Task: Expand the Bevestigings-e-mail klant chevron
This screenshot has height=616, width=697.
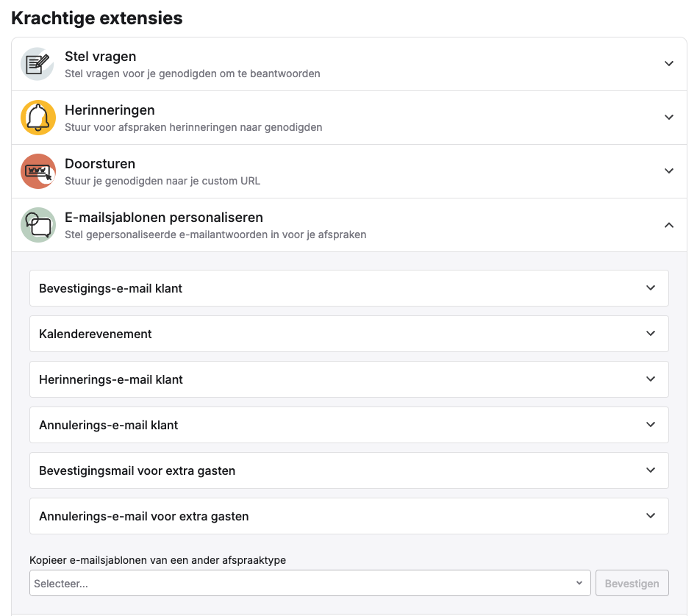Action: pyautogui.click(x=651, y=288)
